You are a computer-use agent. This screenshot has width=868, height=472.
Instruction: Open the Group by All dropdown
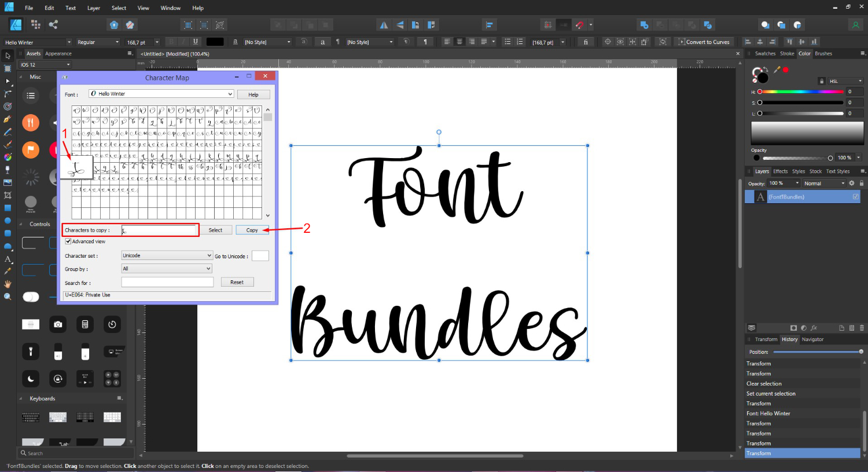[x=167, y=269]
